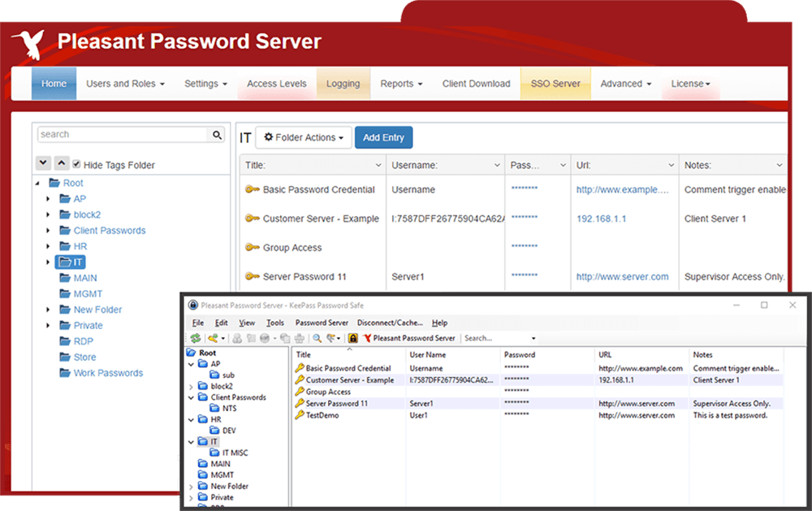Click the MGMT folder icon in the web tree
This screenshot has height=511, width=812.
point(65,294)
